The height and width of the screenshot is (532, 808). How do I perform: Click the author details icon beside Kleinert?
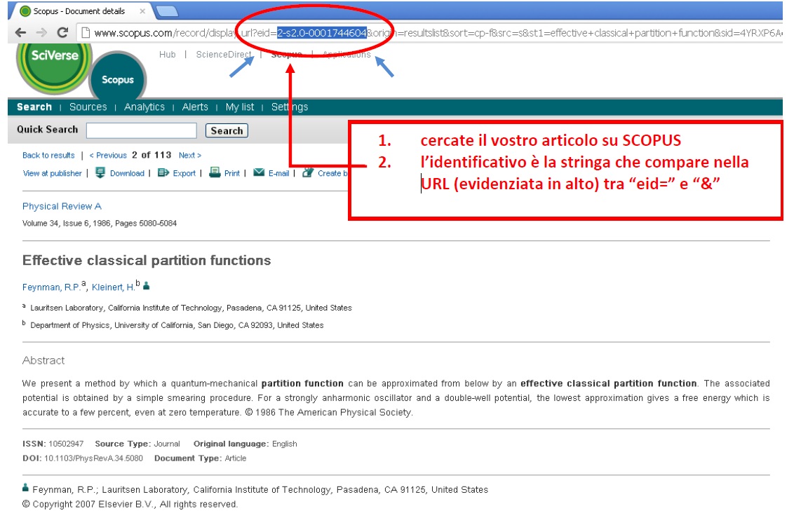click(x=147, y=286)
